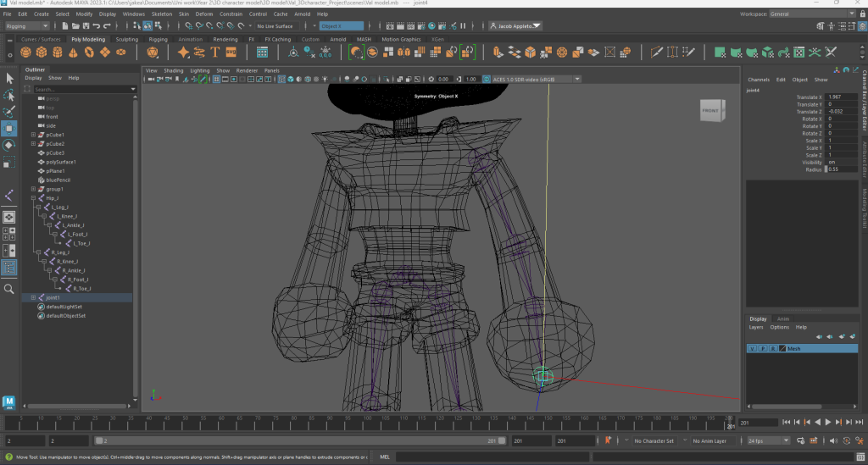This screenshot has height=465, width=868.
Task: Toggle the V visibility box of Mesh layer
Action: [752, 349]
